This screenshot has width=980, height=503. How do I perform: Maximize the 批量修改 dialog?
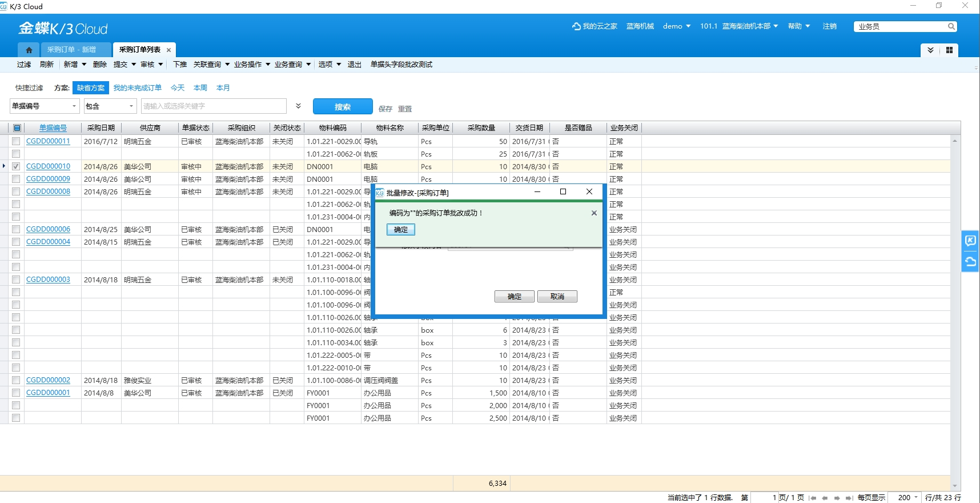point(563,192)
